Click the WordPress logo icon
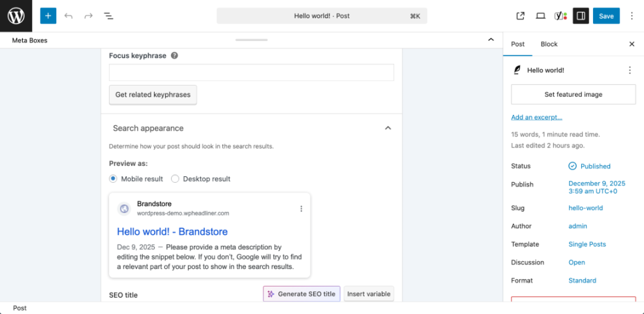Screen dimensions: 644x314 [x=16, y=16]
